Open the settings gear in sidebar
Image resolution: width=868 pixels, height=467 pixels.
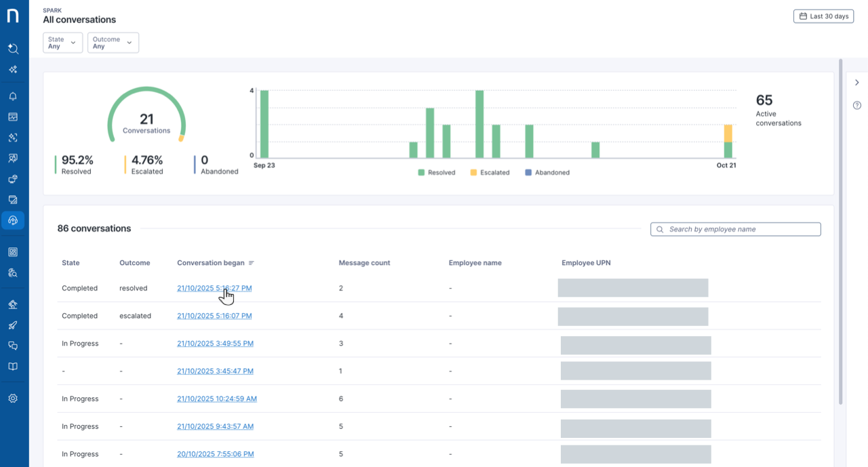click(x=13, y=399)
